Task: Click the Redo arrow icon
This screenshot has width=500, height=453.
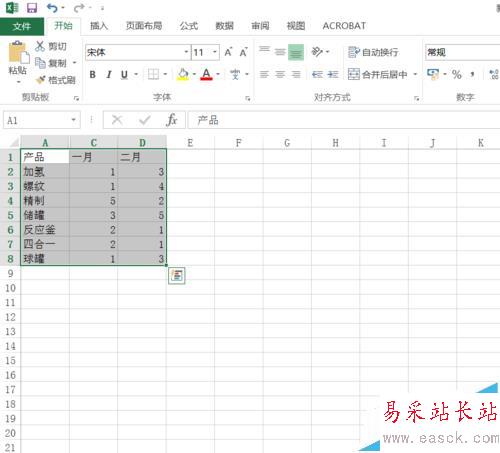Action: pos(79,8)
